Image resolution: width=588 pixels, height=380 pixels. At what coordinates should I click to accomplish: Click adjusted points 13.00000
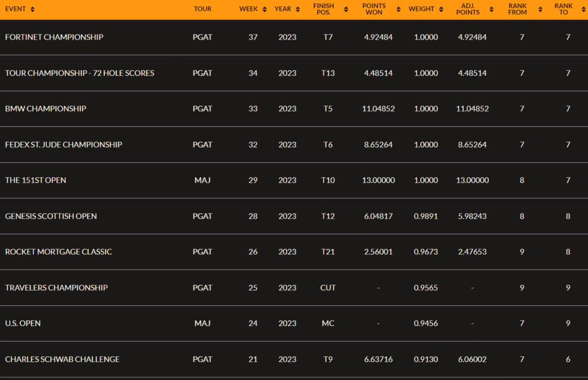pos(473,180)
